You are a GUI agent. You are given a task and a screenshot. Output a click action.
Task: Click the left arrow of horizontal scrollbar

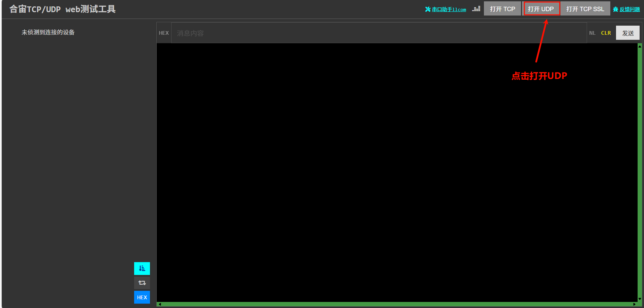[160, 304]
